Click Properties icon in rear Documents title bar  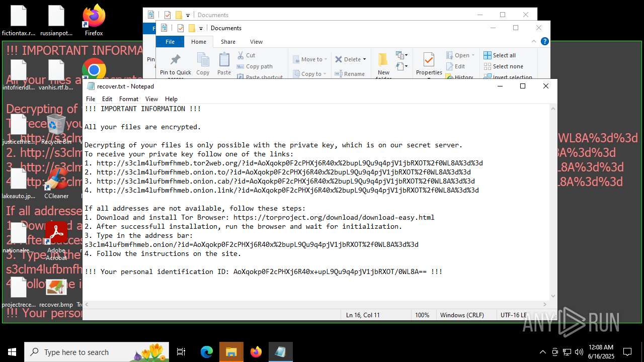[x=168, y=15]
